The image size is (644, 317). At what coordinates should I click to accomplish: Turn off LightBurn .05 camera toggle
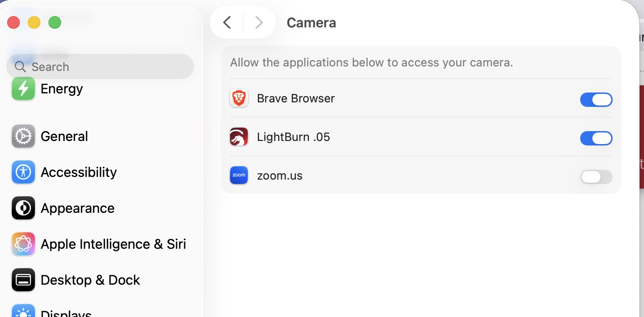pyautogui.click(x=596, y=138)
